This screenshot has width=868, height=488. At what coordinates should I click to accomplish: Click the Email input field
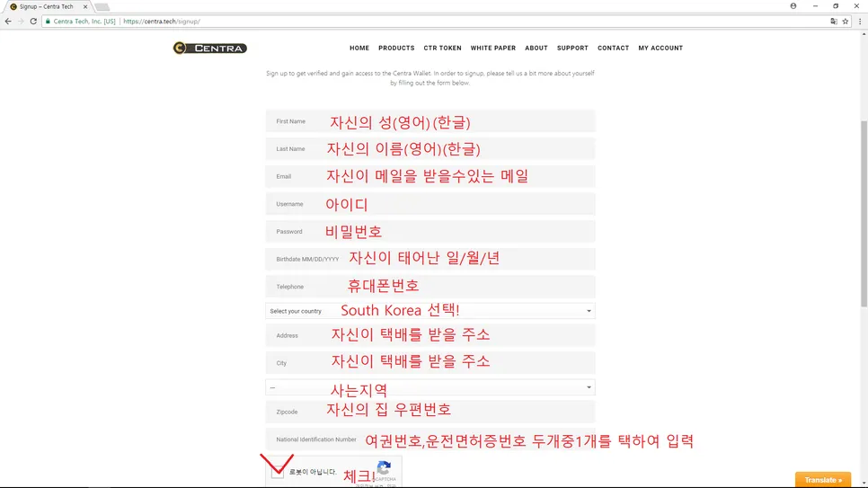click(x=430, y=176)
